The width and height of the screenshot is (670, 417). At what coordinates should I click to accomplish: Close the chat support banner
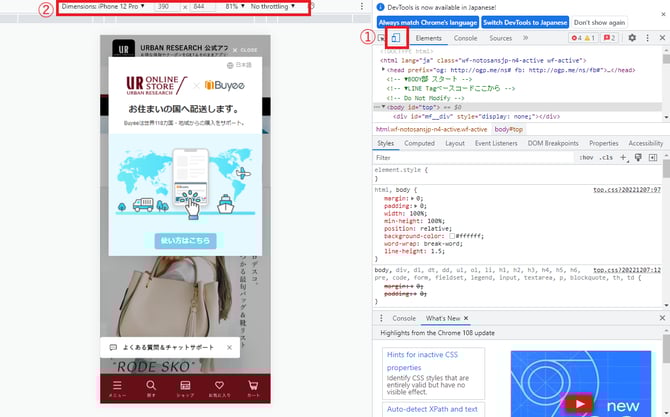(229, 347)
